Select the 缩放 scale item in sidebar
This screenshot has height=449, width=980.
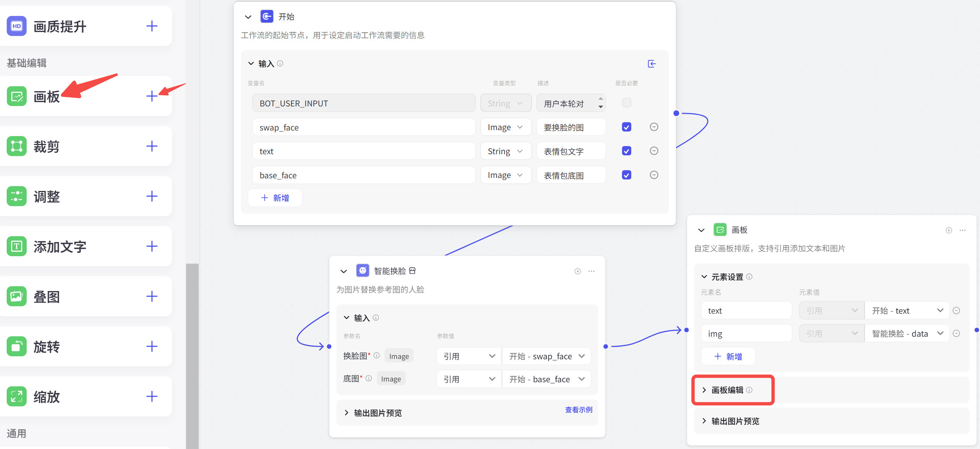point(46,396)
